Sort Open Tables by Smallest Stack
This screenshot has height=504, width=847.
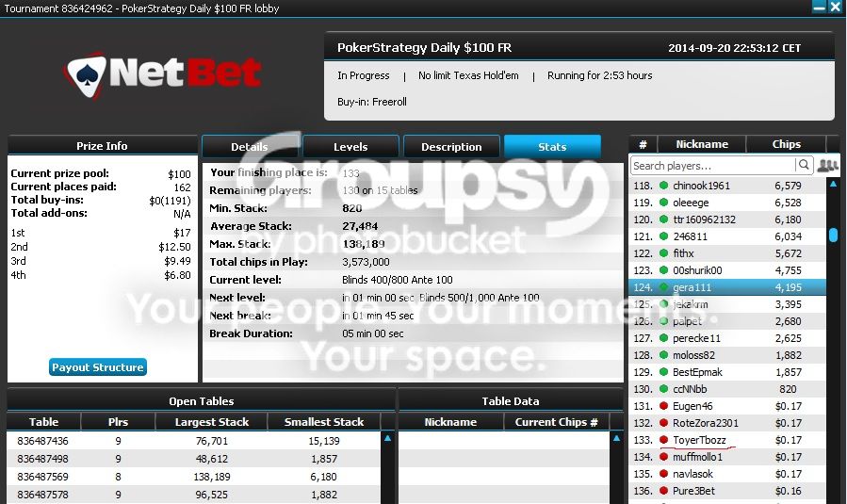[324, 422]
